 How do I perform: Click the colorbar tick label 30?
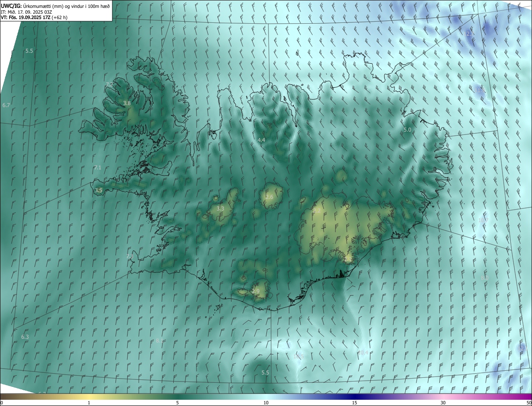tap(443, 403)
